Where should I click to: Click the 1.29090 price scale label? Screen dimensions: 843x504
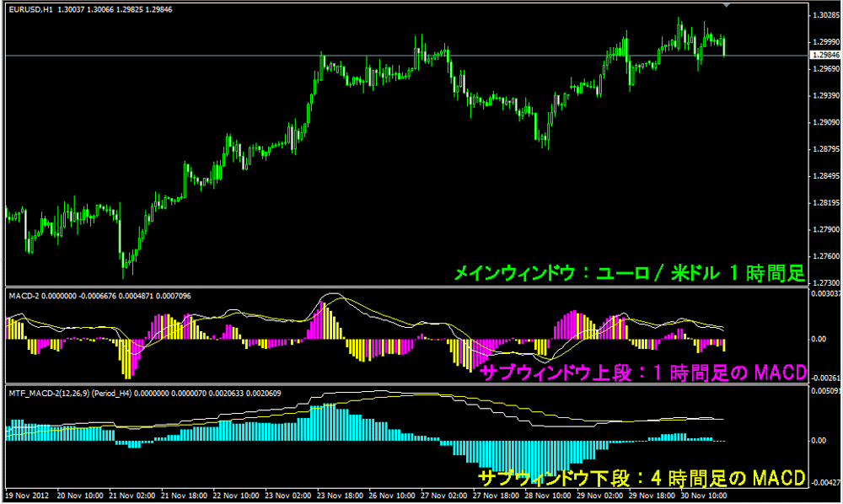[x=824, y=122]
